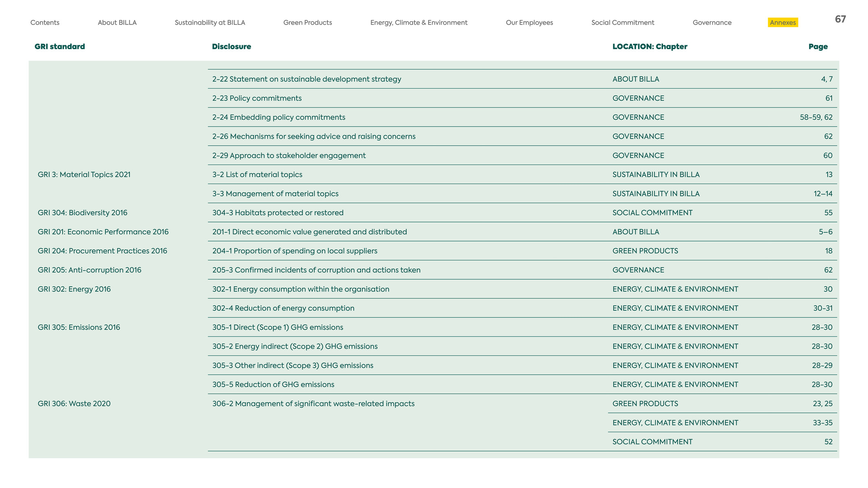Image resolution: width=868 pixels, height=488 pixels.
Task: Select GRI 304: Biodiversity 2016 standard
Action: (83, 213)
